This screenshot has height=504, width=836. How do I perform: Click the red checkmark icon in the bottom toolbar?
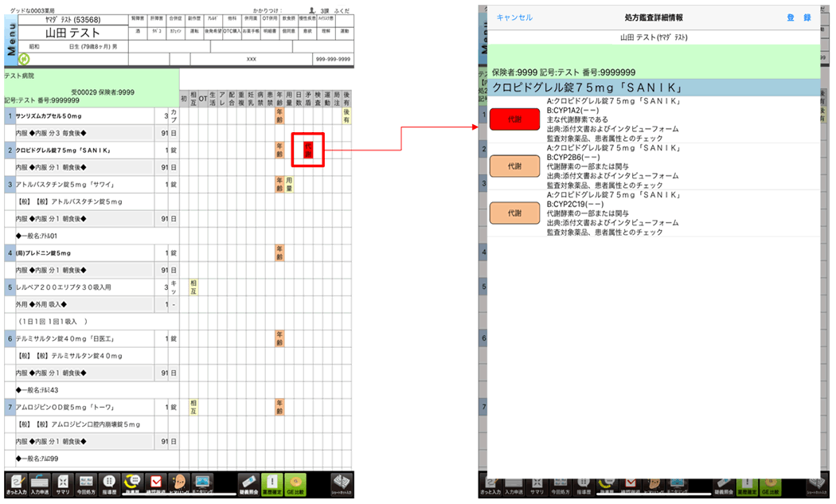[156, 485]
